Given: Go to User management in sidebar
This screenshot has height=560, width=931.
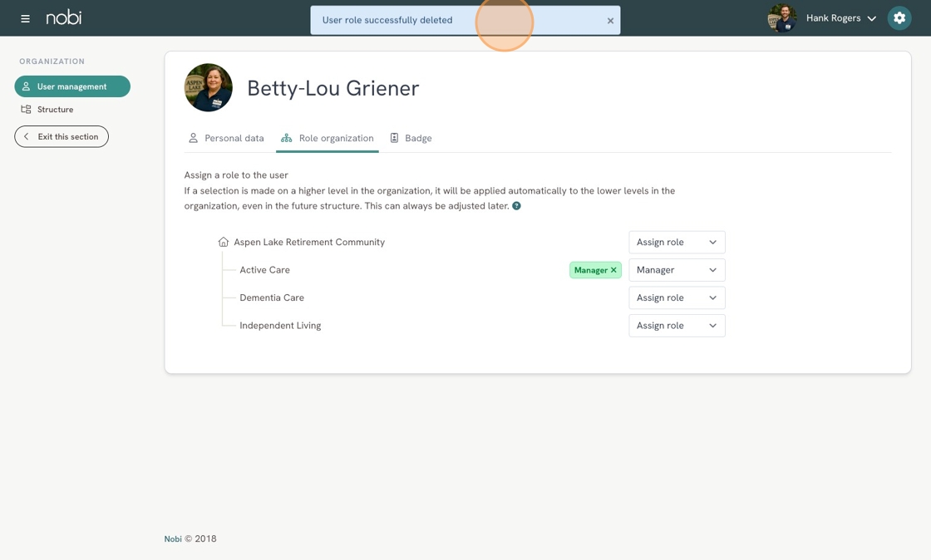Looking at the screenshot, I should [72, 86].
